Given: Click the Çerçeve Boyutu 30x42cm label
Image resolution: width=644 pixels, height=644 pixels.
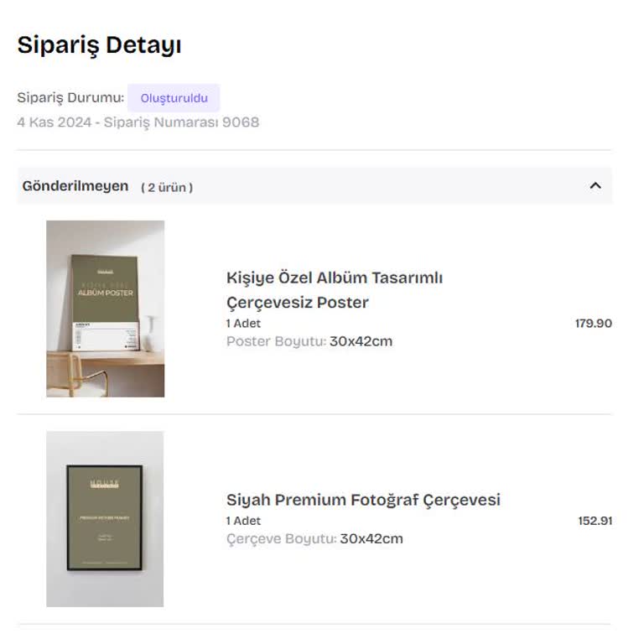Looking at the screenshot, I should [x=314, y=538].
